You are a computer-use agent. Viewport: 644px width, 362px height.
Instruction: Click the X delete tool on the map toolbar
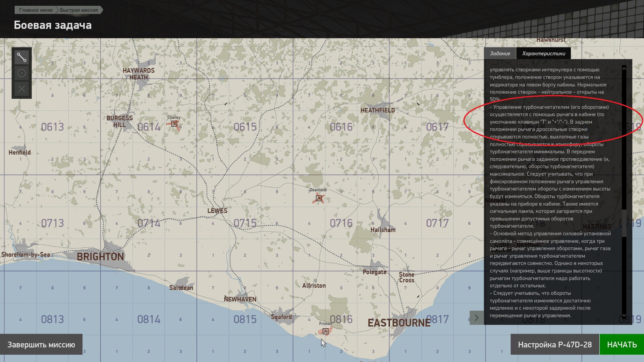(x=22, y=89)
